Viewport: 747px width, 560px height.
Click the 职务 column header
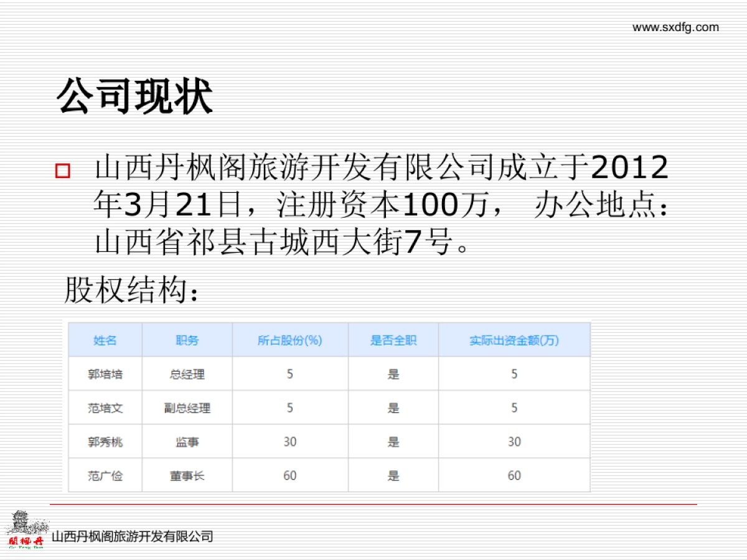click(x=188, y=340)
